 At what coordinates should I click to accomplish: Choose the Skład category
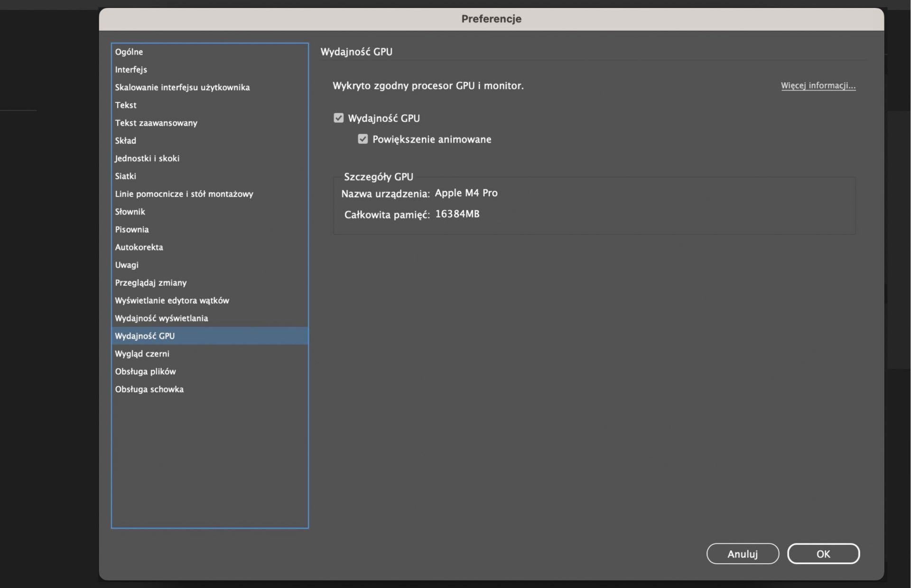[x=126, y=140]
